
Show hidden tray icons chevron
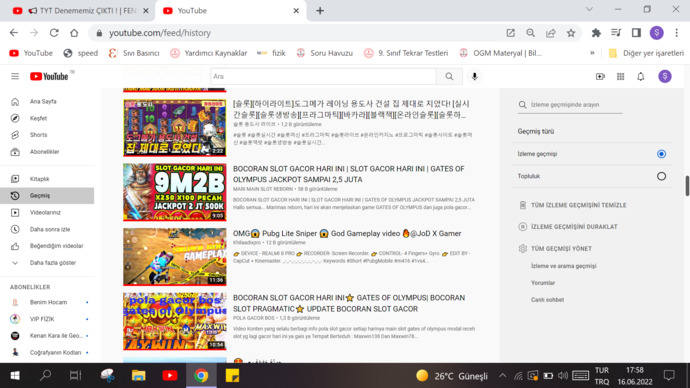tap(502, 376)
